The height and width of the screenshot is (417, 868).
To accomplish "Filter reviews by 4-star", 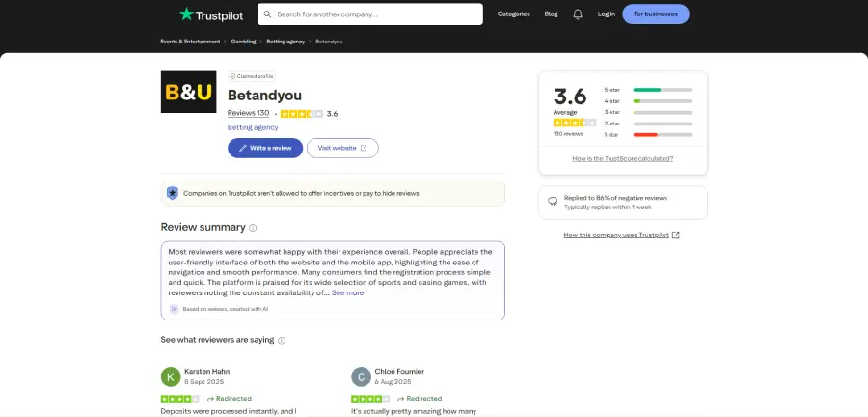I will pyautogui.click(x=648, y=101).
